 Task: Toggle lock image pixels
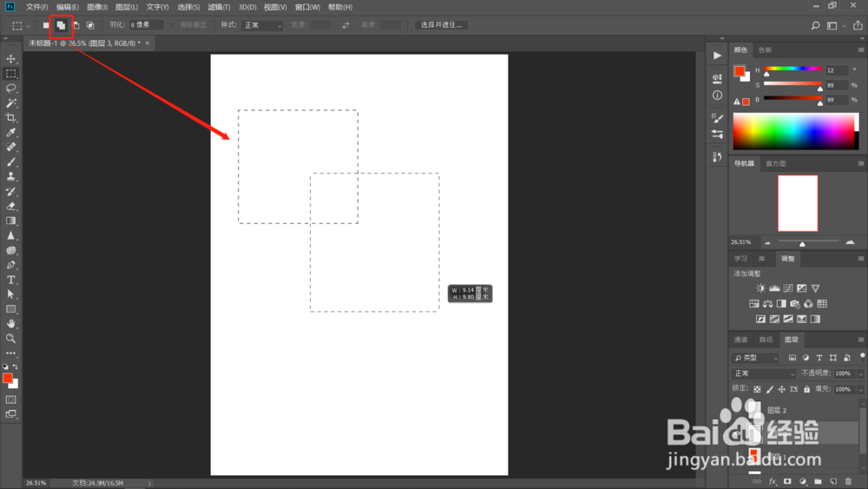(x=769, y=389)
